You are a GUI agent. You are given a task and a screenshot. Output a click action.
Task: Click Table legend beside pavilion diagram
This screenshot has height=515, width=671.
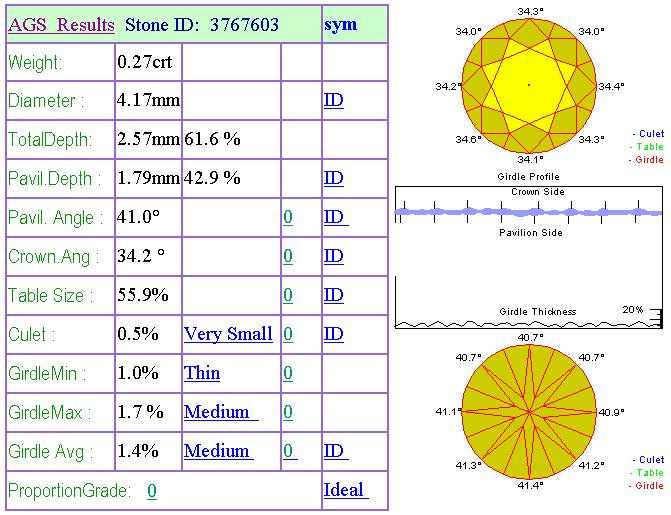click(647, 472)
